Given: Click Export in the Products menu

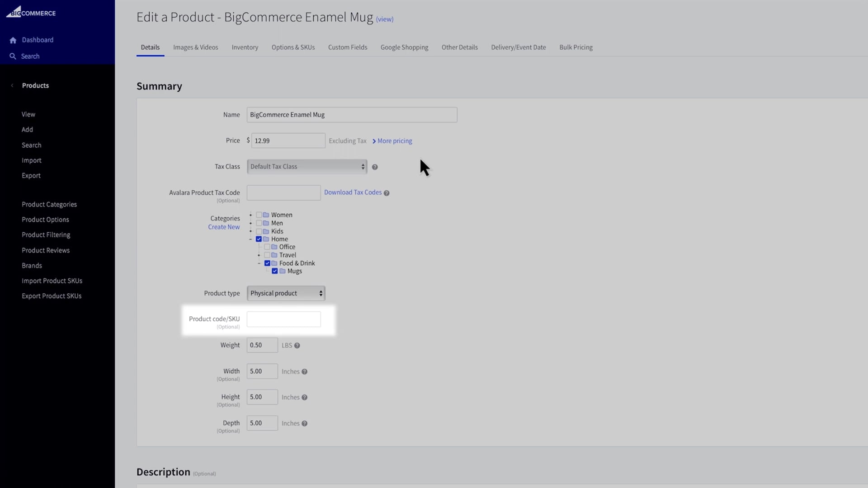Looking at the screenshot, I should [x=31, y=176].
